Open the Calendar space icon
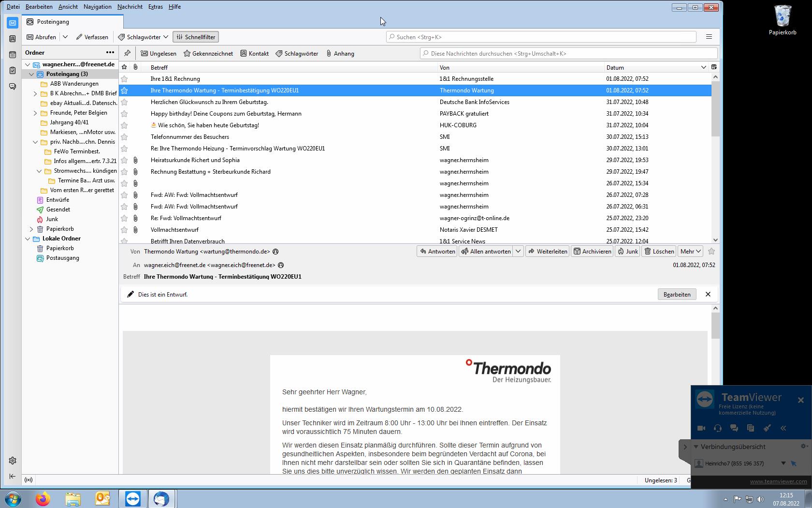 pos(13,55)
